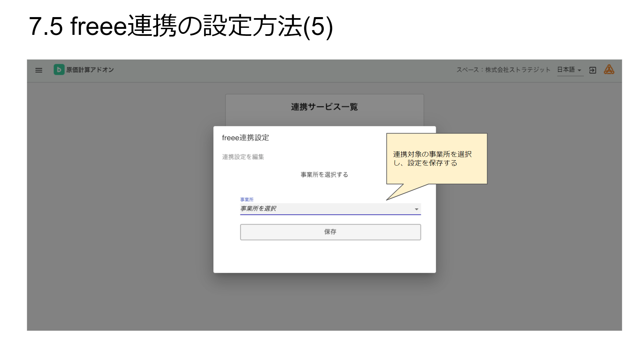Open the 日本語 language dropdown

coord(570,70)
